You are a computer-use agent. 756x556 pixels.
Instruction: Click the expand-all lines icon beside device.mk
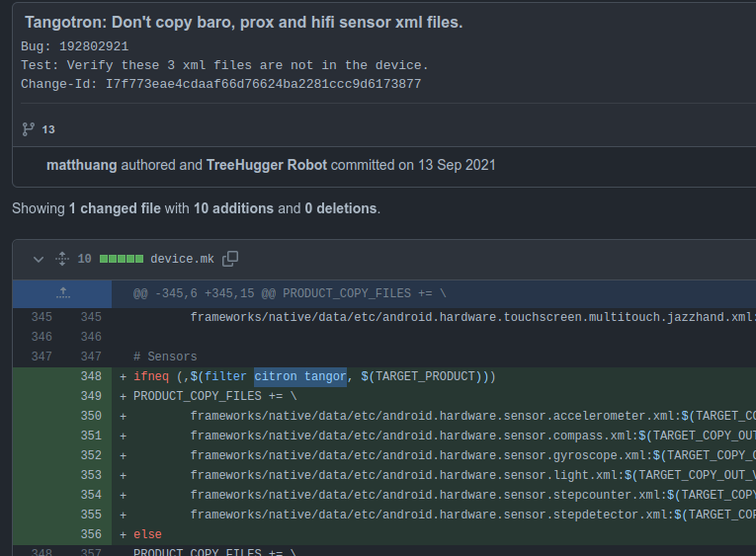tap(62, 259)
